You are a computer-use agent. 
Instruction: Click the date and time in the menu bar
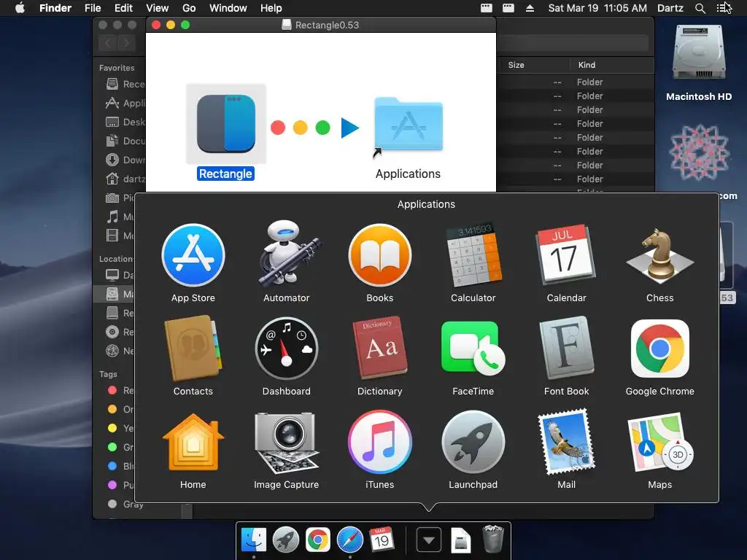point(597,8)
